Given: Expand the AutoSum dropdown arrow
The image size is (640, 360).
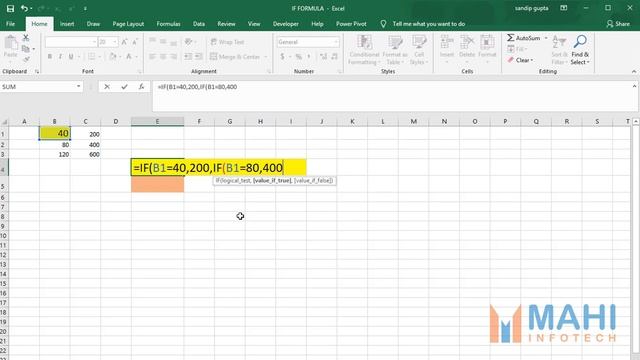Looking at the screenshot, I should (546, 38).
